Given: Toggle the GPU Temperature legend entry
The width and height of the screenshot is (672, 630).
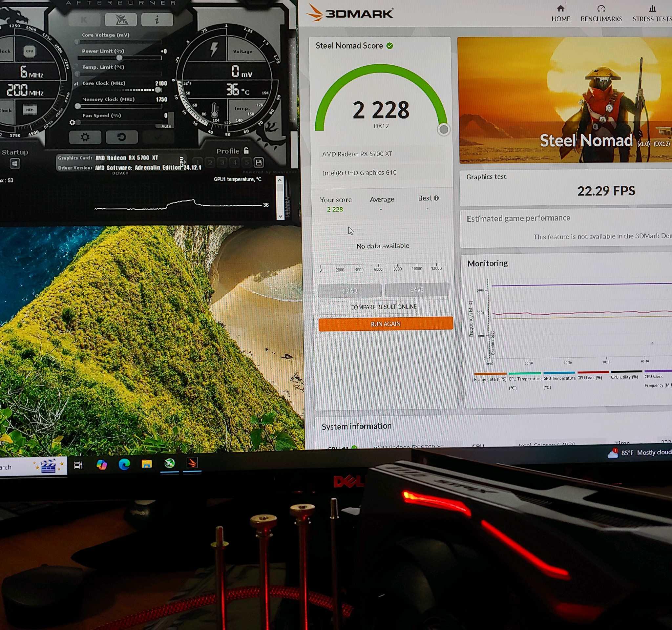Looking at the screenshot, I should pyautogui.click(x=559, y=381).
